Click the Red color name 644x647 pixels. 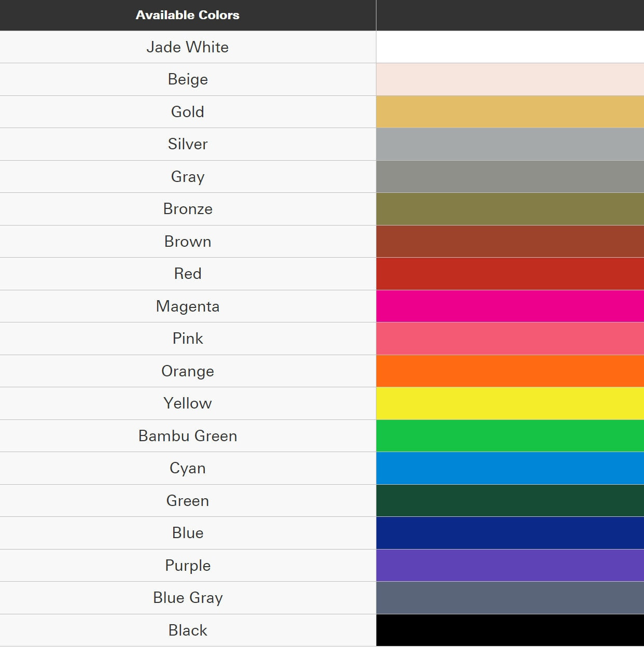[188, 274]
